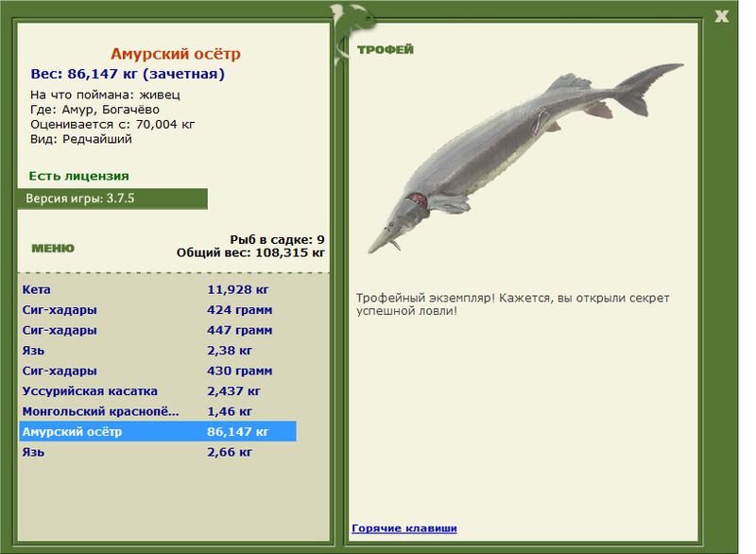The width and height of the screenshot is (756, 554).
Task: Select the Уссурийская касатка row
Action: point(158,391)
